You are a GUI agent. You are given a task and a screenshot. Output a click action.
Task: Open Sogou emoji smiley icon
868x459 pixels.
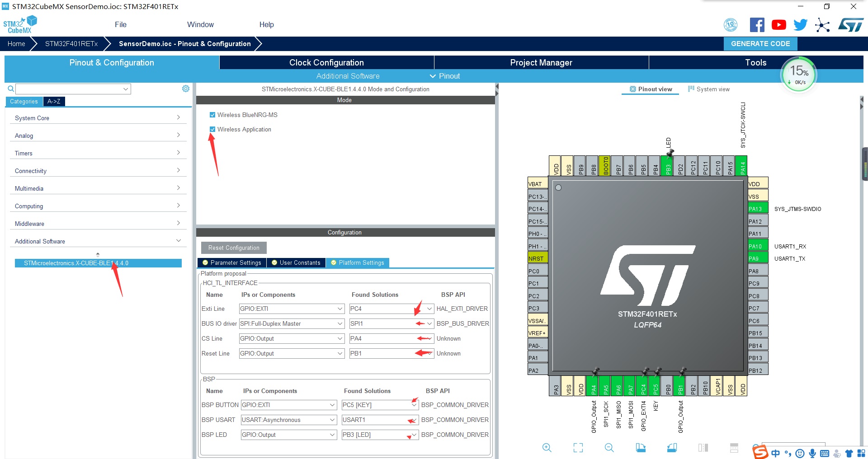pos(800,453)
